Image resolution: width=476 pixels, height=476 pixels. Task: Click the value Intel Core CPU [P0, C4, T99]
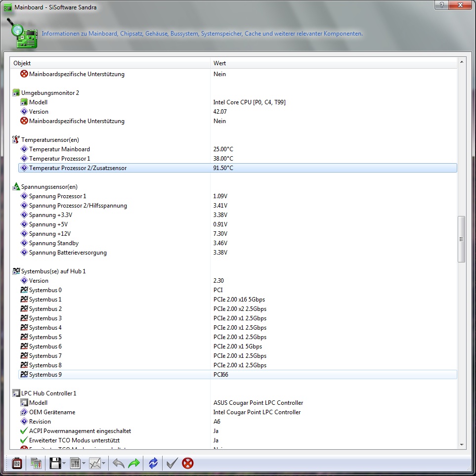(x=249, y=102)
